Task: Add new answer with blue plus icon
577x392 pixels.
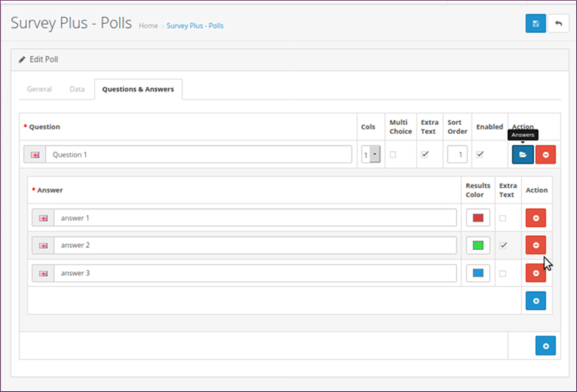Action: pos(536,301)
